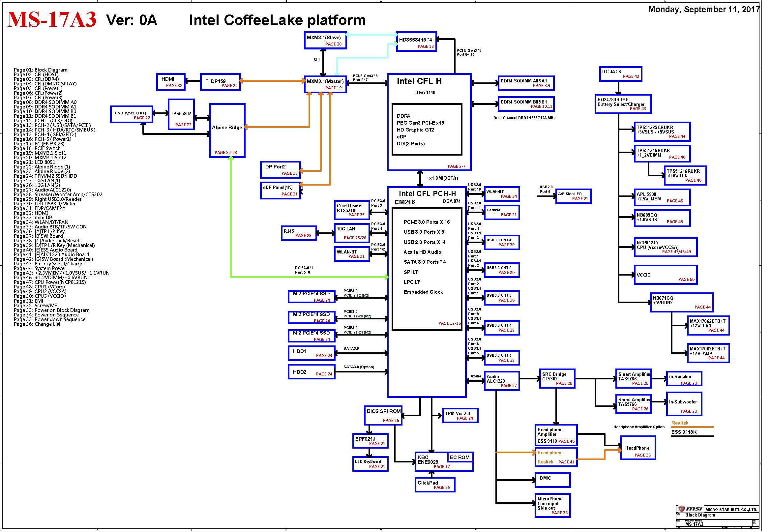This screenshot has width=771, height=532.
Task: Click index entry "Page 01: Block Diagram"
Action: (40, 70)
